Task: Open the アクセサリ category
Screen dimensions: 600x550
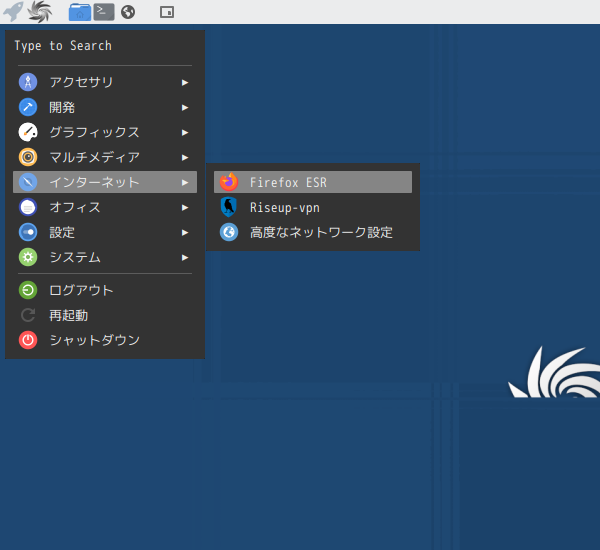Action: click(105, 82)
